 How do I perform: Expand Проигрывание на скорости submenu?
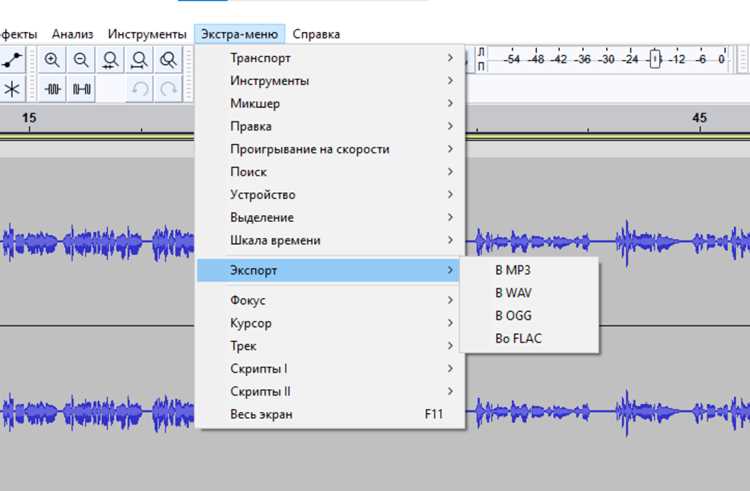pos(330,149)
